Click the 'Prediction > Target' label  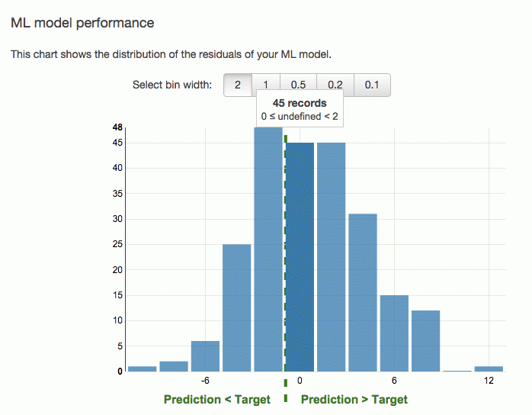(354, 400)
